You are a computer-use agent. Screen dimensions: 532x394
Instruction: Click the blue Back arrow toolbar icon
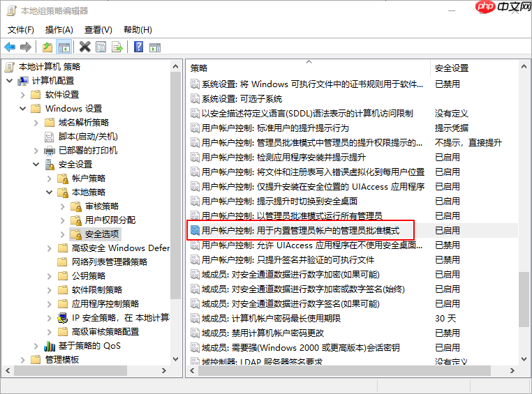tap(10, 47)
